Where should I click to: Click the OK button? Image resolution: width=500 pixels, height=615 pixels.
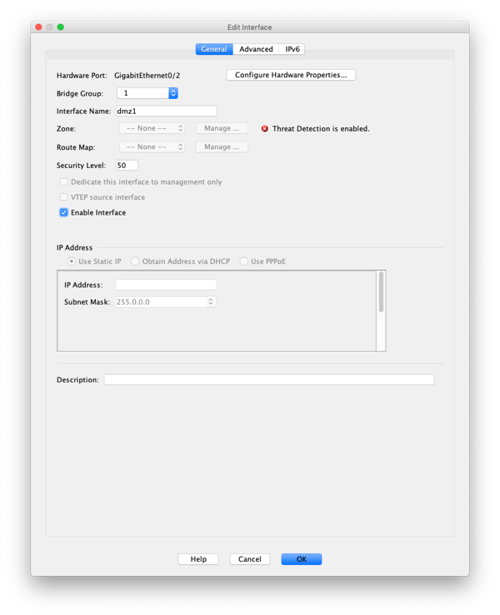click(x=302, y=559)
